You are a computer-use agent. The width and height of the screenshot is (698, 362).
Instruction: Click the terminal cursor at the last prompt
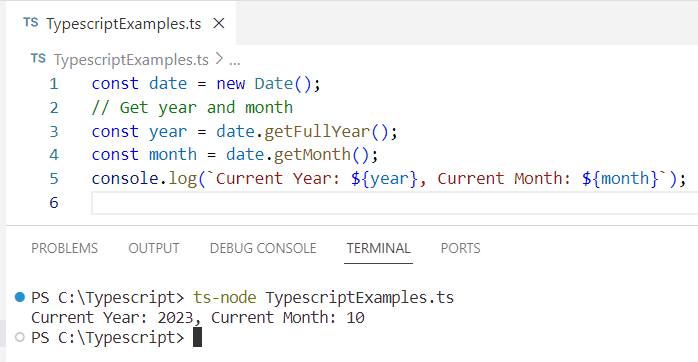pyautogui.click(x=197, y=337)
